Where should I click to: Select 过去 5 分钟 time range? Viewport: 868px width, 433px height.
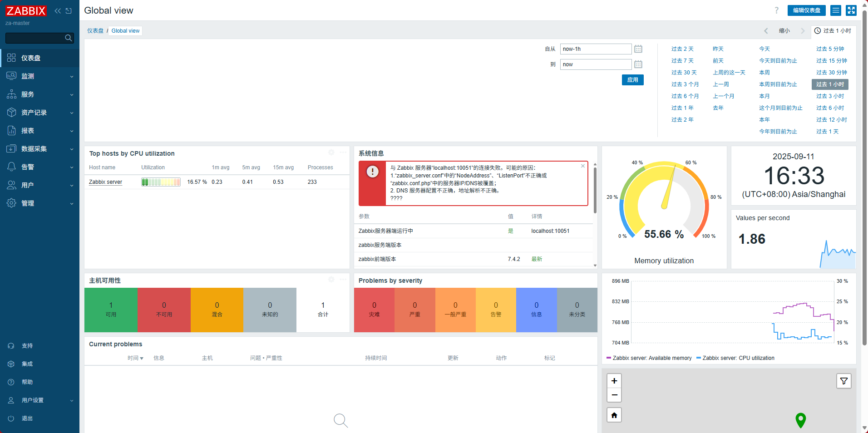click(830, 49)
